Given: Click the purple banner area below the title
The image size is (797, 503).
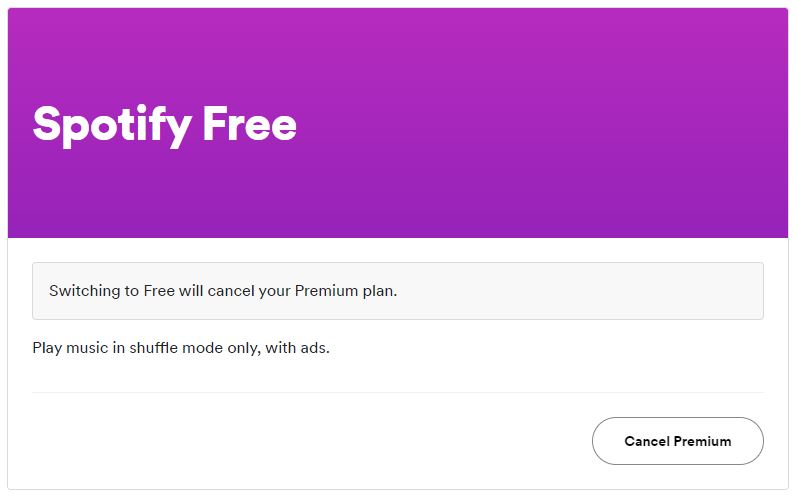Looking at the screenshot, I should tap(398, 200).
